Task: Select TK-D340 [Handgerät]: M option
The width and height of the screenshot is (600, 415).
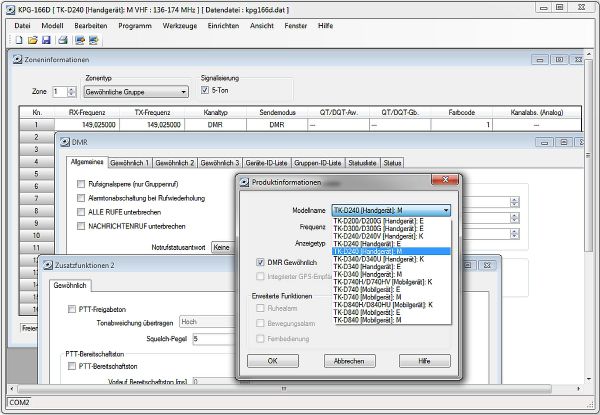Action: click(x=391, y=274)
